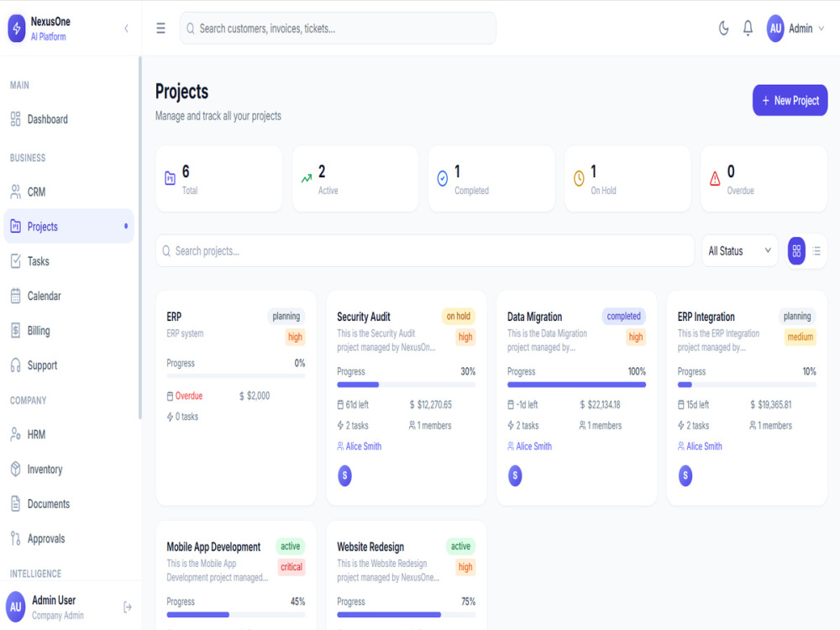Click the Inventory box icon
Image resolution: width=840 pixels, height=630 pixels.
15,470
